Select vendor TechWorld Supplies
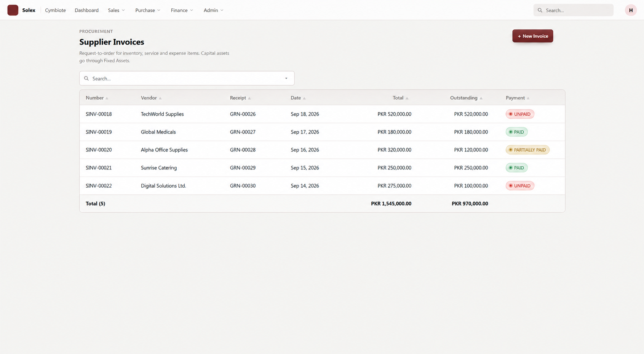Image resolution: width=644 pixels, height=354 pixels. (162, 114)
